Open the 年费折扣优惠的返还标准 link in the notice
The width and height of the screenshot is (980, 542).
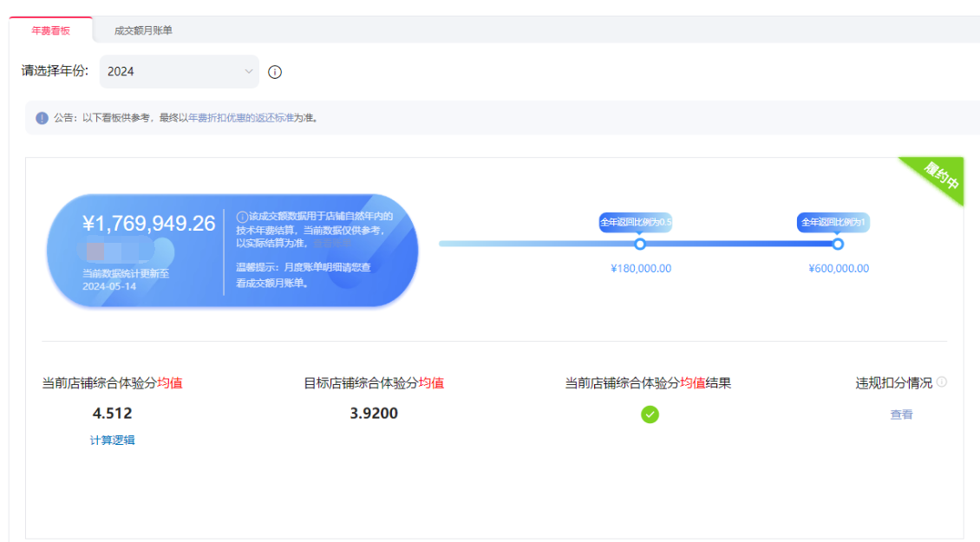coord(240,118)
